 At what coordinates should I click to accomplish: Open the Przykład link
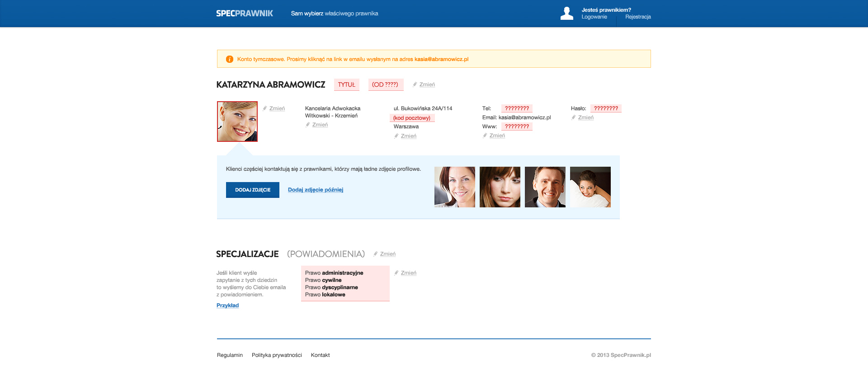pos(227,305)
